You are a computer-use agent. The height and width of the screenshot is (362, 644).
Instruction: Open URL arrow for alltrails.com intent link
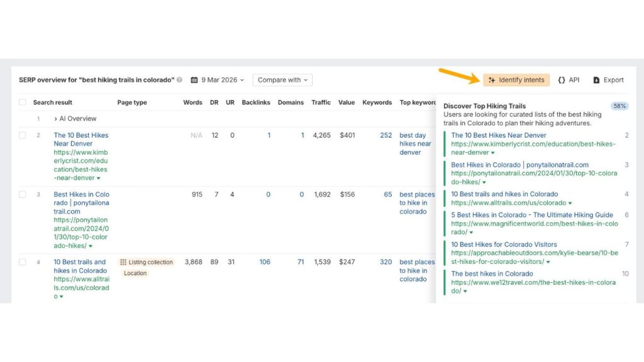pos(570,203)
